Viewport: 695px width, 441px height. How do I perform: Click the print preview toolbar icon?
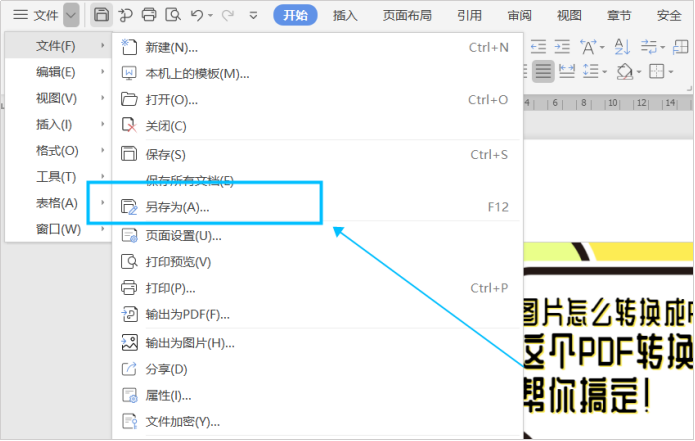pyautogui.click(x=173, y=15)
